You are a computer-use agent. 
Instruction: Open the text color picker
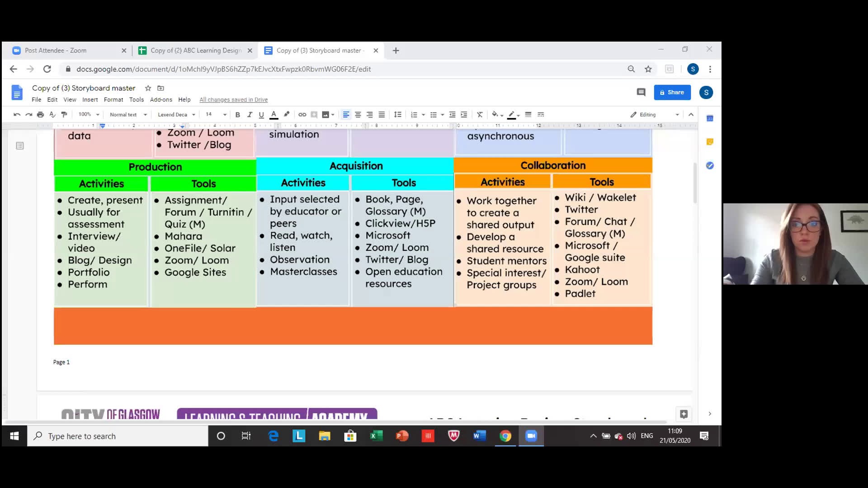click(274, 115)
